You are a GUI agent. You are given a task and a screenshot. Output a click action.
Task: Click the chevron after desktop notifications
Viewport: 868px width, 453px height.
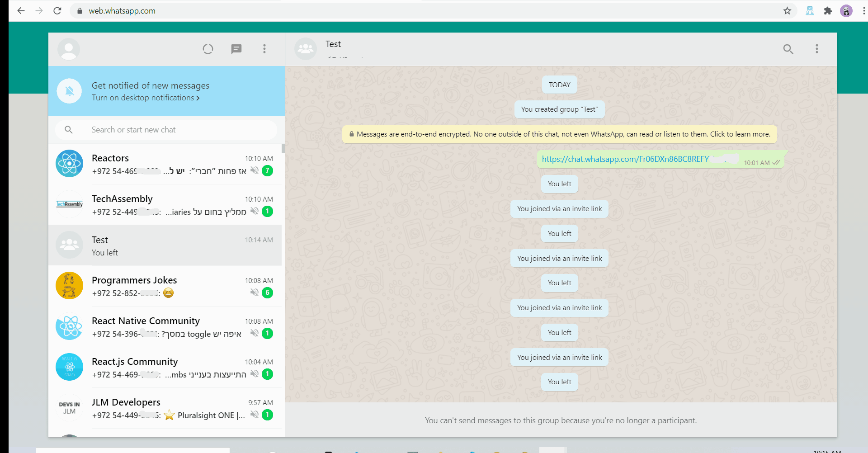[198, 98]
